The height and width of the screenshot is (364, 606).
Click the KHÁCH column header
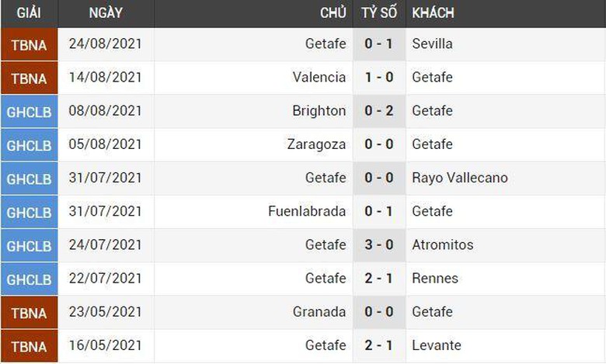434,13
